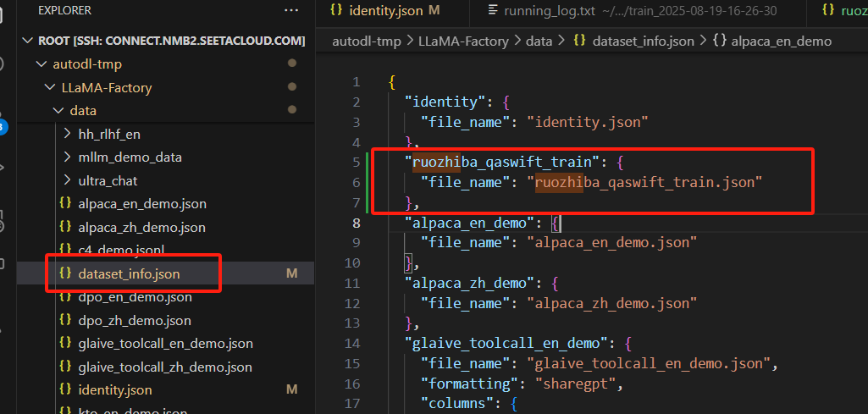
Task: Click alpaca_en_demo breadcrumb symbol
Action: 781,41
